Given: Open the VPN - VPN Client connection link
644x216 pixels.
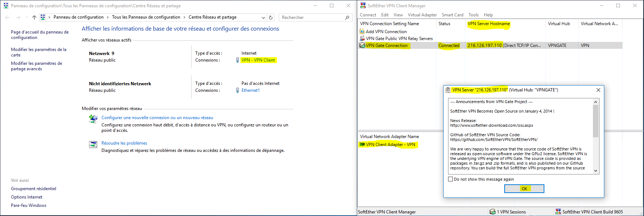Looking at the screenshot, I should pyautogui.click(x=258, y=60).
